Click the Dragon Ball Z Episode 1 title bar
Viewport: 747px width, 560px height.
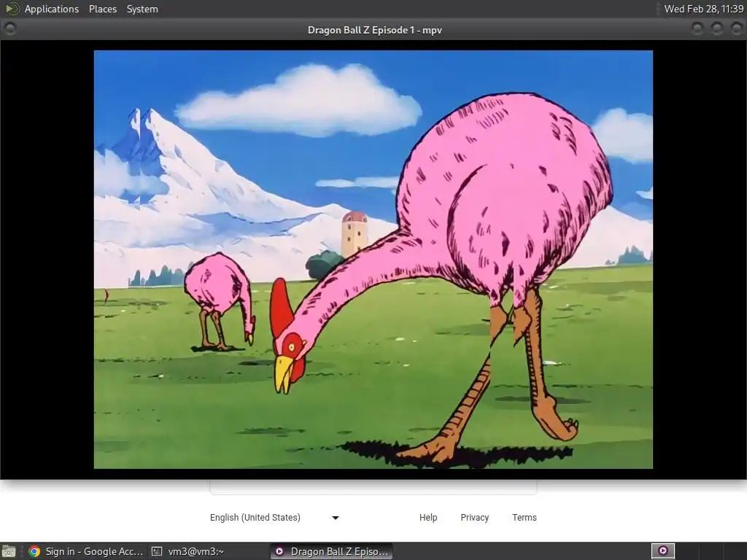point(374,30)
